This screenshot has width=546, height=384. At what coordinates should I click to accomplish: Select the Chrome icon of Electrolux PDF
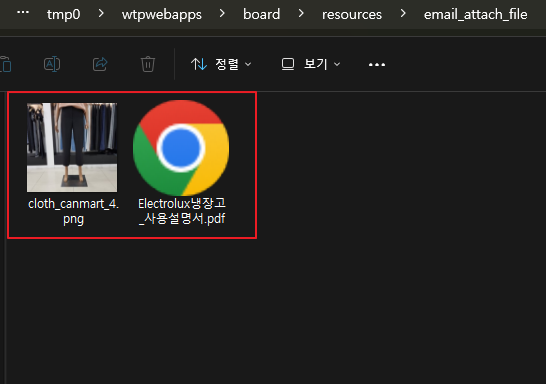pyautogui.click(x=181, y=148)
